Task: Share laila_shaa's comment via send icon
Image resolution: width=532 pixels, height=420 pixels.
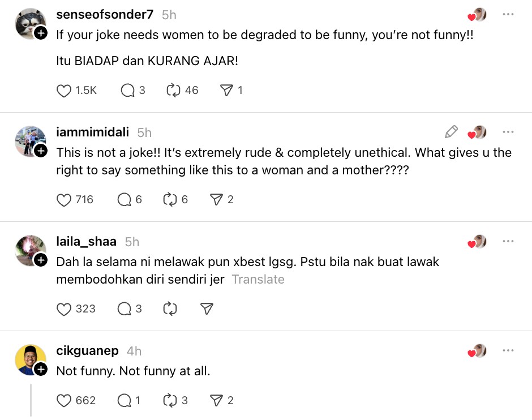Action: point(207,309)
